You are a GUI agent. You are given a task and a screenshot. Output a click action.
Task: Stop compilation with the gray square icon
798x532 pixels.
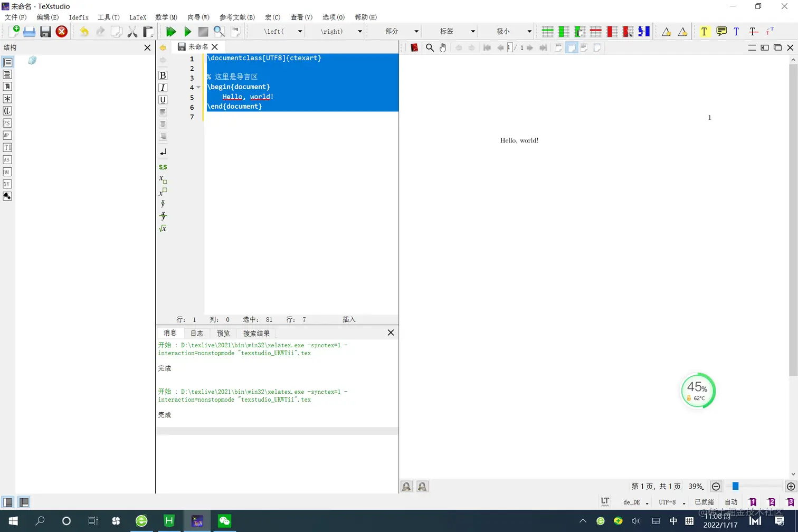point(203,32)
